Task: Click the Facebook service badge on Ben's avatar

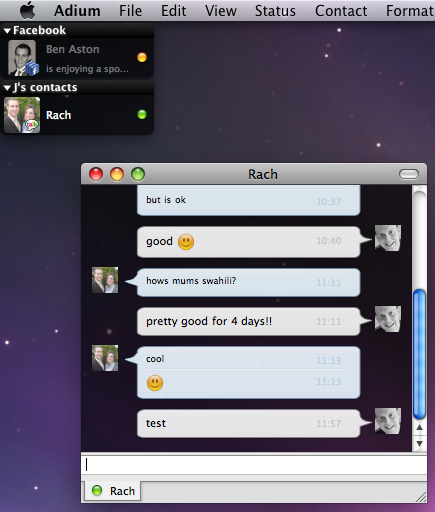Action: (32, 68)
